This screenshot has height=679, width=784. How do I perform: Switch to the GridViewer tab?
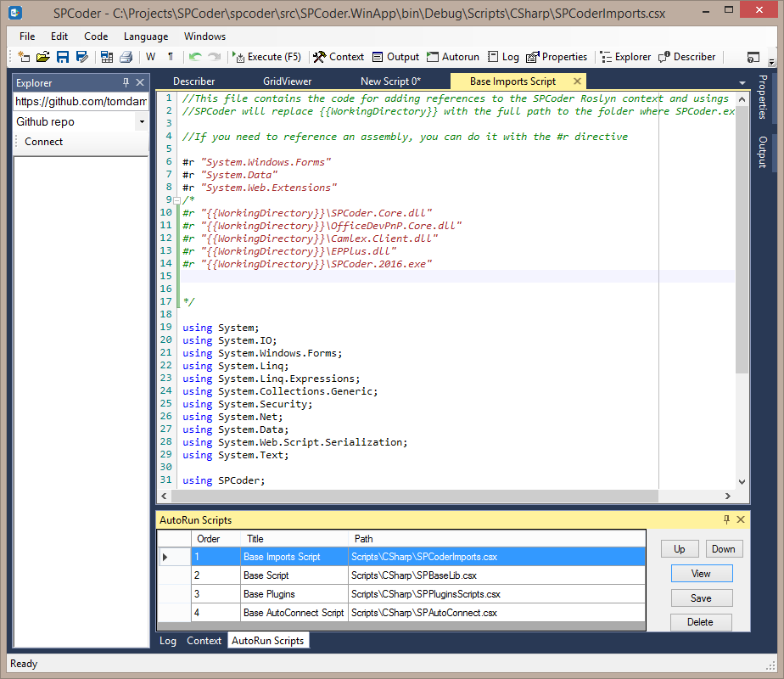[x=287, y=81]
